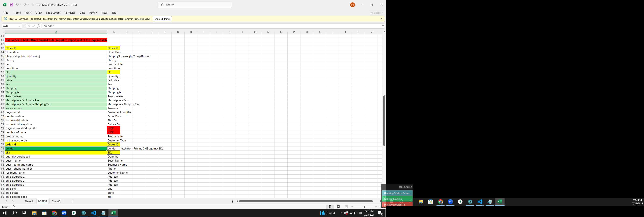Open Zoom from the main taskbar
The width and height of the screenshot is (644, 217).
[x=64, y=213]
